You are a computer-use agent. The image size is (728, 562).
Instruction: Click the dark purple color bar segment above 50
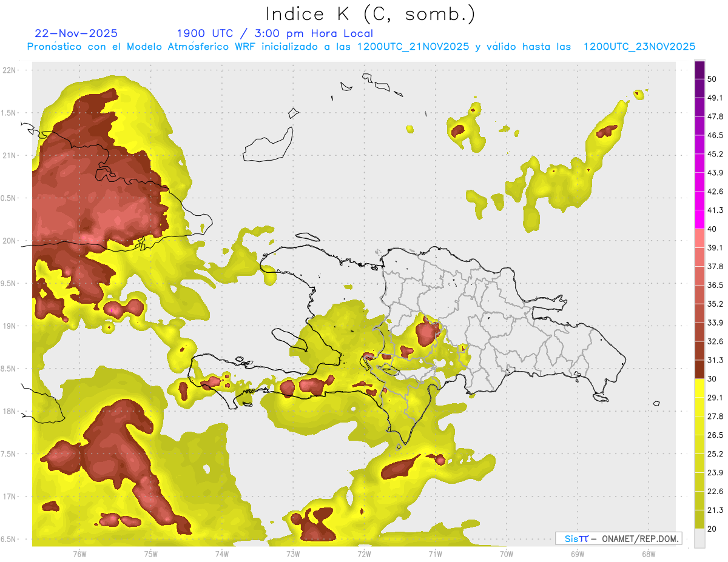coord(699,70)
